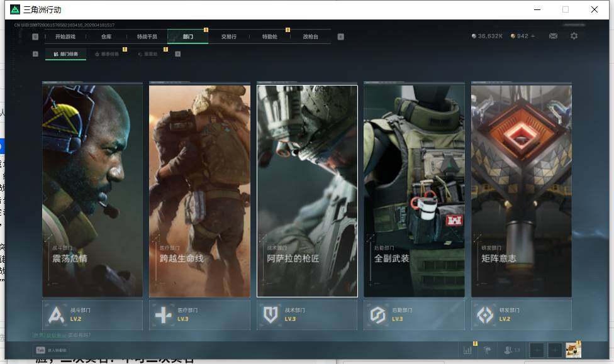Viewport: 614px width, 364px height.
Task: Click the Tab key hint in bottom bar
Action: (x=41, y=350)
